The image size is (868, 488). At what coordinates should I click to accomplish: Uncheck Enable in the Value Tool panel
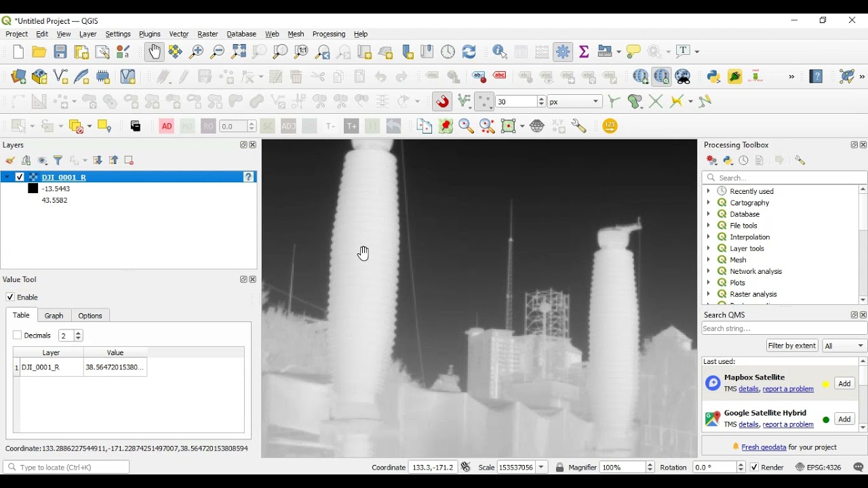pos(10,298)
